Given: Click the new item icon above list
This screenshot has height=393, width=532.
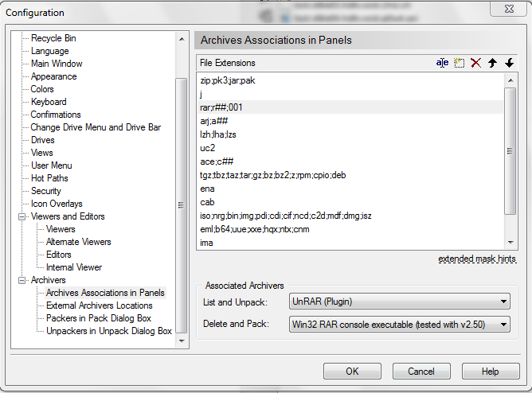Looking at the screenshot, I should 460,63.
